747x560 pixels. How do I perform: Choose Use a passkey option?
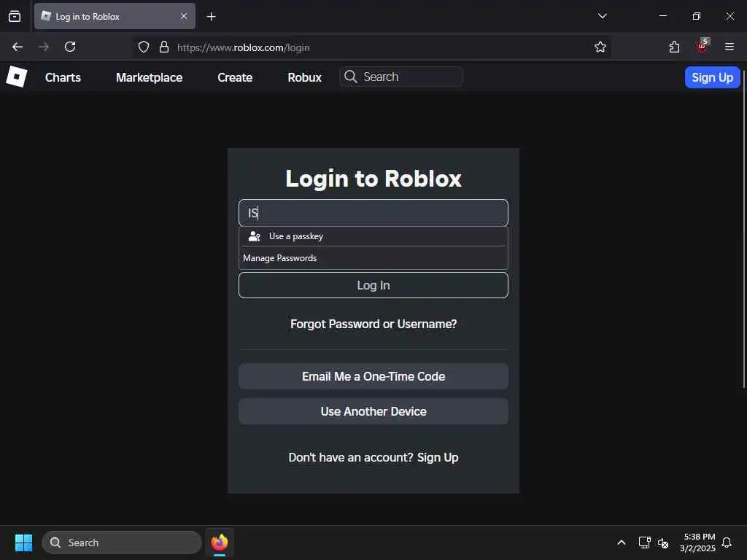(x=373, y=236)
